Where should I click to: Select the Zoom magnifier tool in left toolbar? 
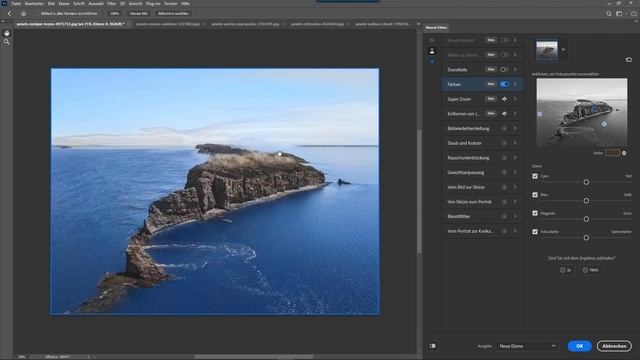click(x=7, y=42)
